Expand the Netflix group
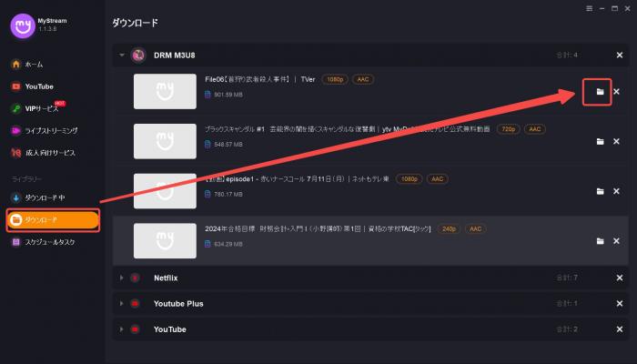 [121, 278]
